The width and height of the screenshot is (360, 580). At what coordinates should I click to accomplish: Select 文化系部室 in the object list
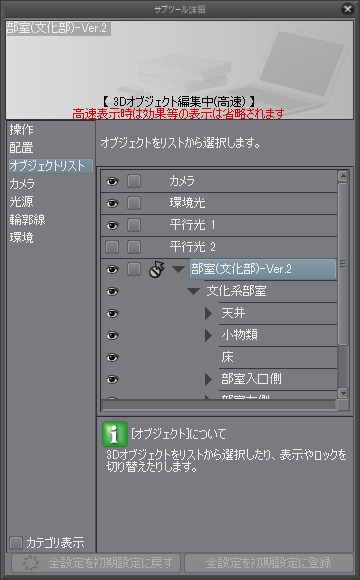click(236, 291)
